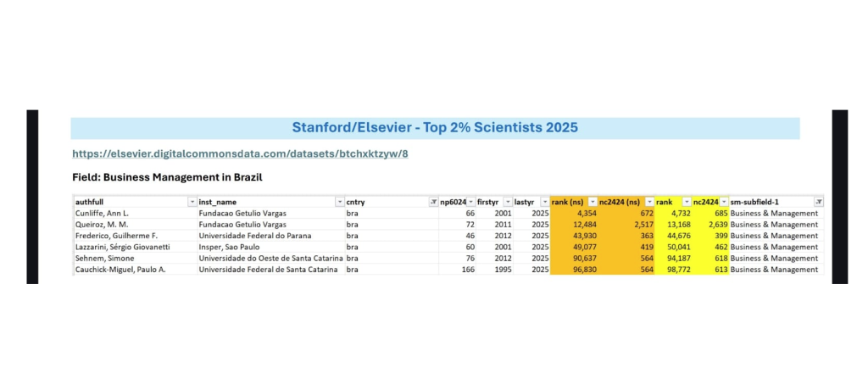Select the cell 'Cunliffe, Ann L.'
This screenshot has width=868, height=379.
coord(102,214)
